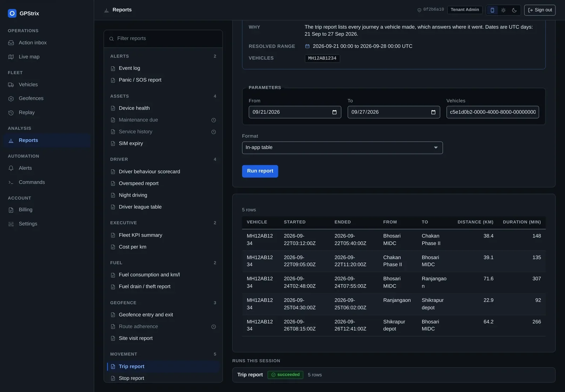Click the clock icon next to Route adherence
The image size is (565, 392).
click(214, 327)
